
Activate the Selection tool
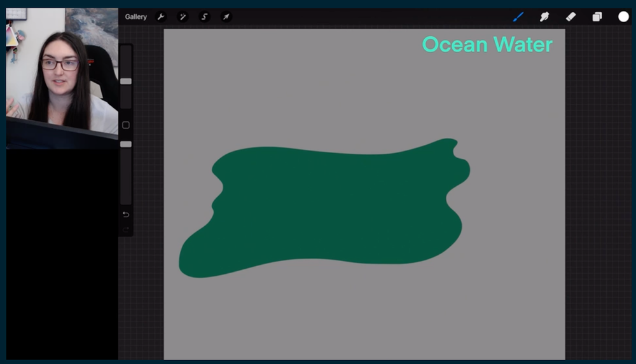tap(204, 17)
